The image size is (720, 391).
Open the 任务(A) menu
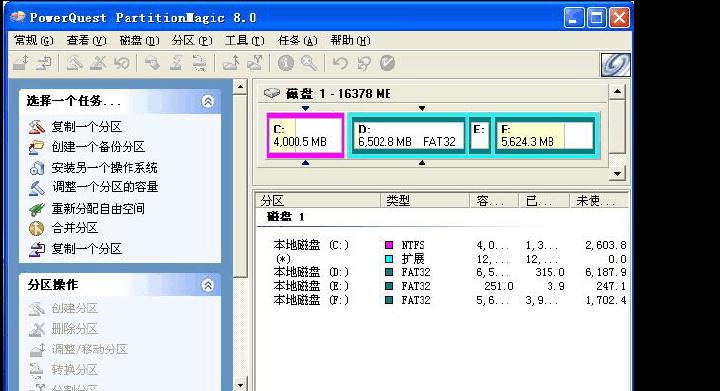[x=298, y=40]
